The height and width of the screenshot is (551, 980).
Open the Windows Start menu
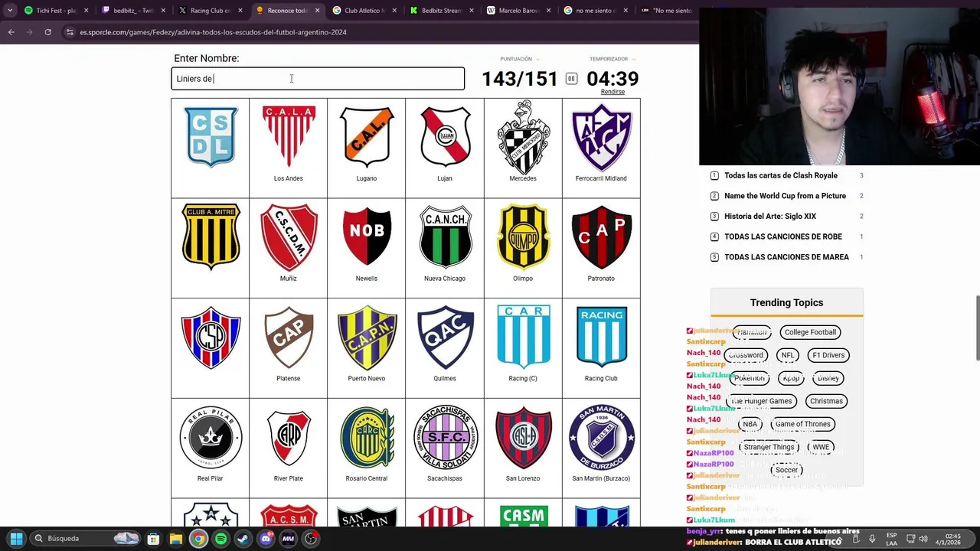tap(16, 539)
